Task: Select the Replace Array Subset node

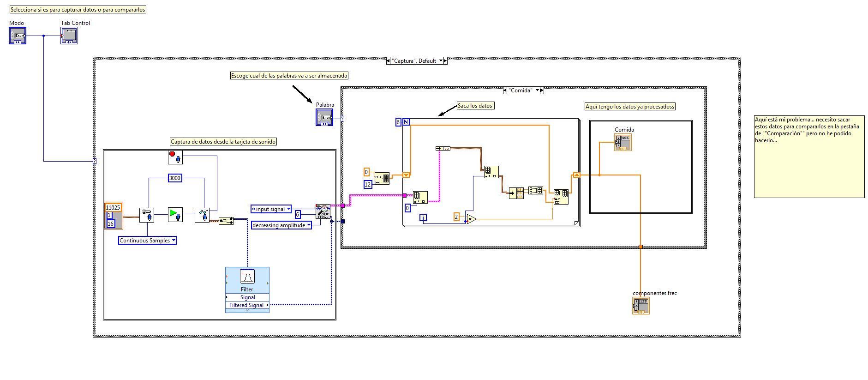Action: tap(561, 197)
